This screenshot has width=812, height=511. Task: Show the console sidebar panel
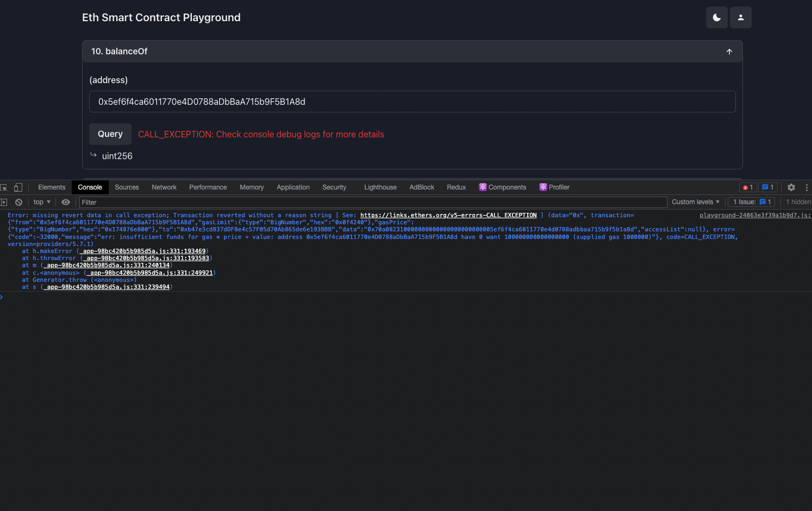[4, 201]
